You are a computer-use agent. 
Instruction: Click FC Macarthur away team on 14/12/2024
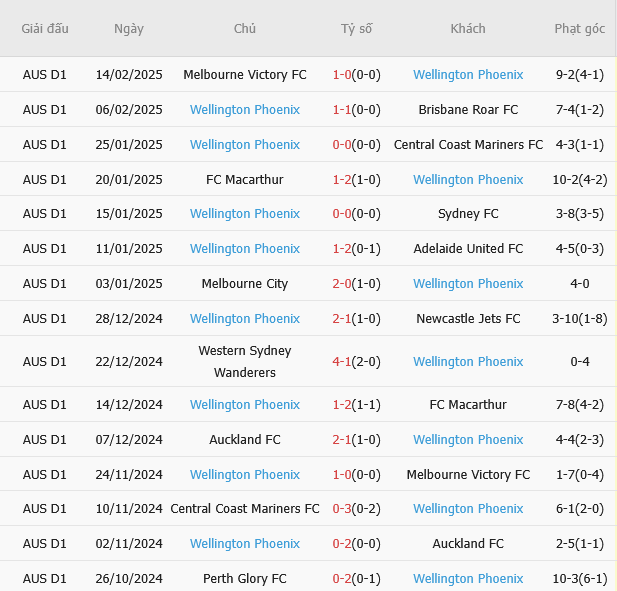pyautogui.click(x=468, y=404)
